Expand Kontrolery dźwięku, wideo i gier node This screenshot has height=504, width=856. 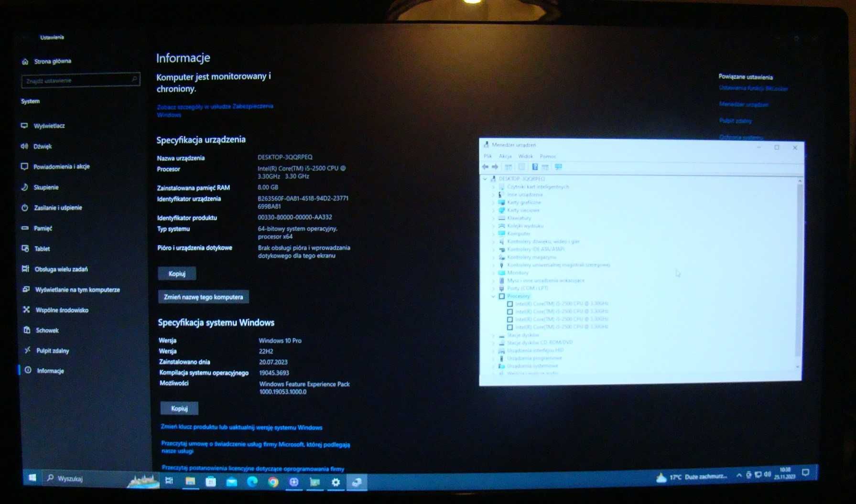494,241
